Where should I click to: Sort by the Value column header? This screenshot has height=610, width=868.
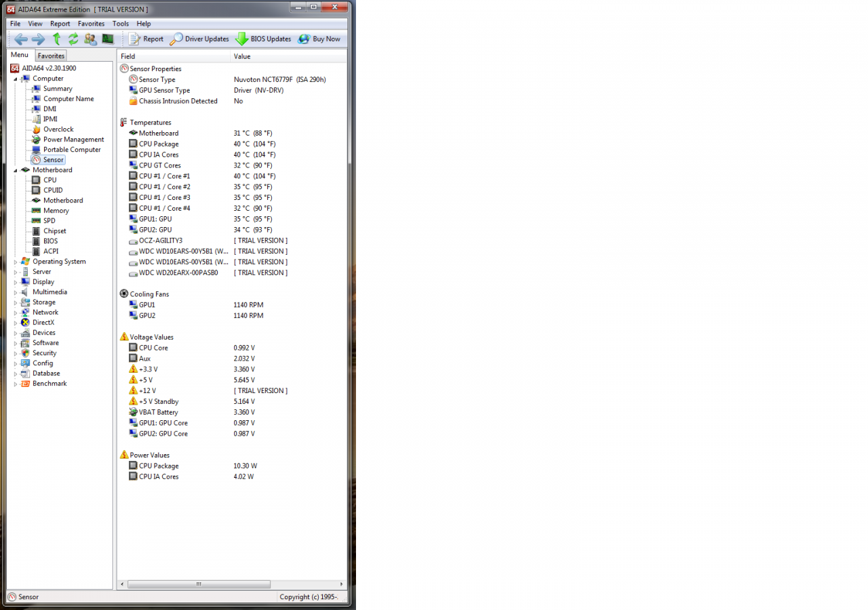[288, 56]
